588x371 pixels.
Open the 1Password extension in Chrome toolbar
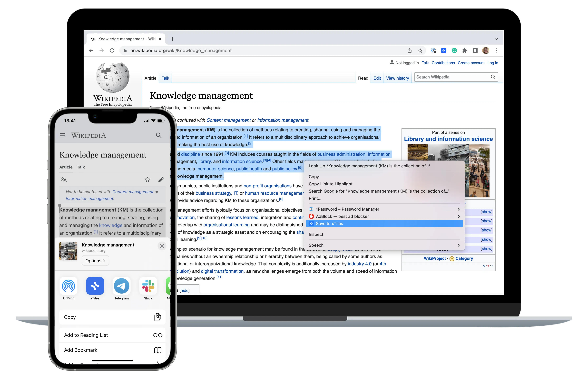click(433, 50)
